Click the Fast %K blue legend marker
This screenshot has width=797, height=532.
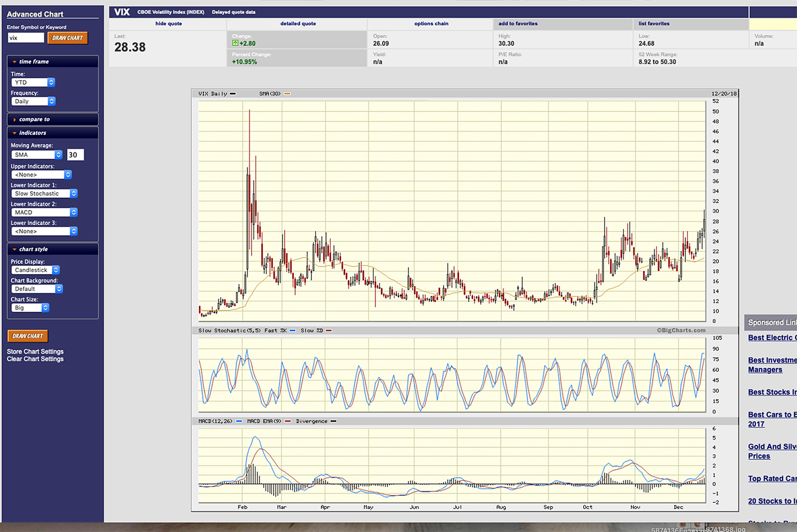[293, 331]
